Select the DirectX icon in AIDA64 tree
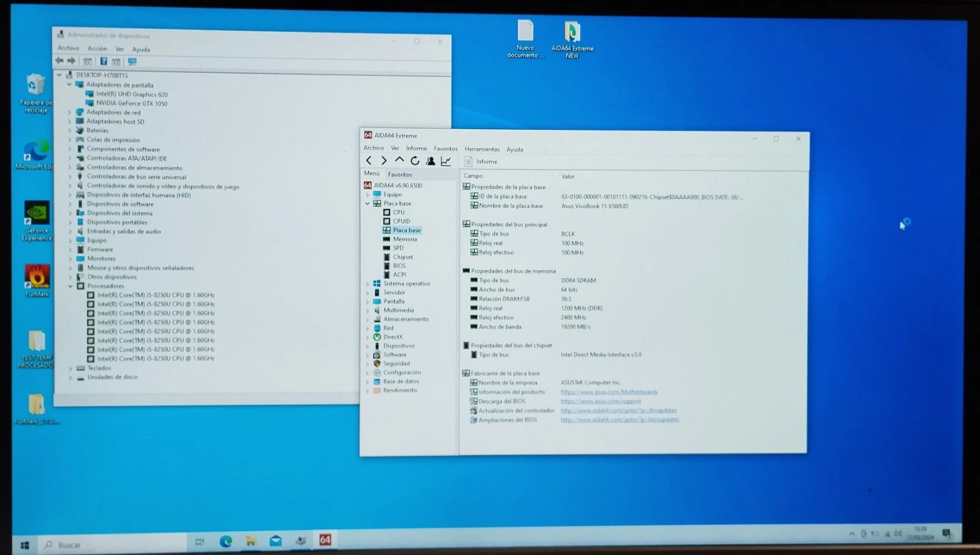 click(377, 337)
